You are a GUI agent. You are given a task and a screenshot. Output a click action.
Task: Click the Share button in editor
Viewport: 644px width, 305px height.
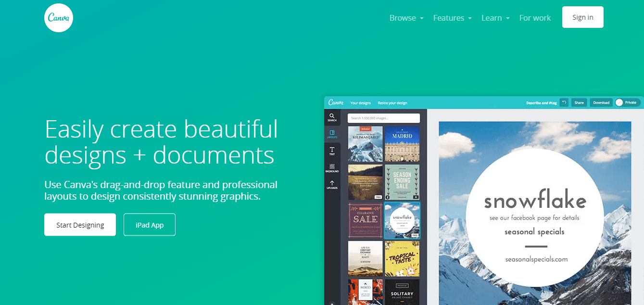579,102
